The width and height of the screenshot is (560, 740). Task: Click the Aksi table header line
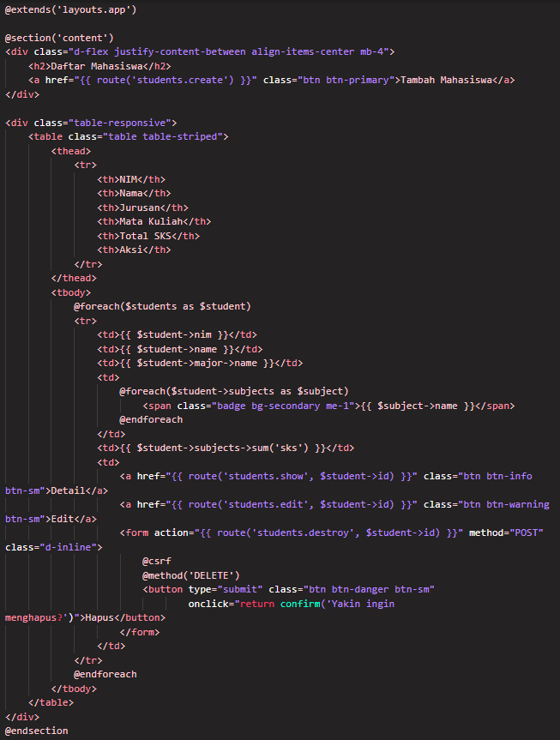pos(134,250)
